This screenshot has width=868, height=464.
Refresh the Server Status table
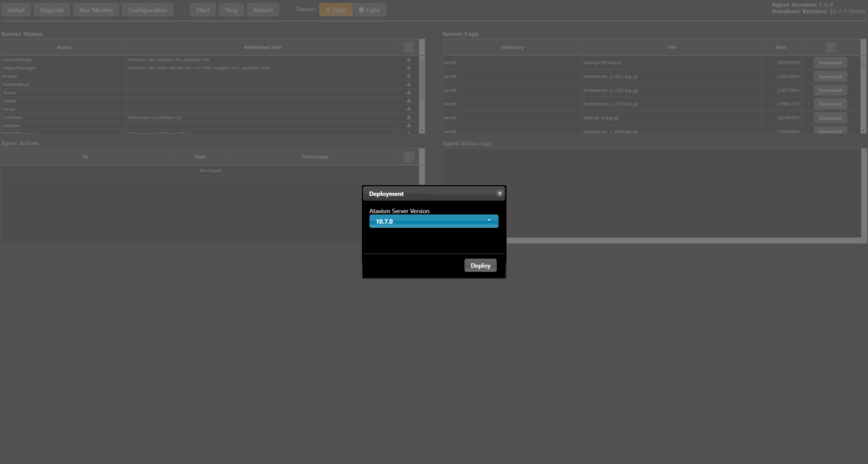(408, 47)
